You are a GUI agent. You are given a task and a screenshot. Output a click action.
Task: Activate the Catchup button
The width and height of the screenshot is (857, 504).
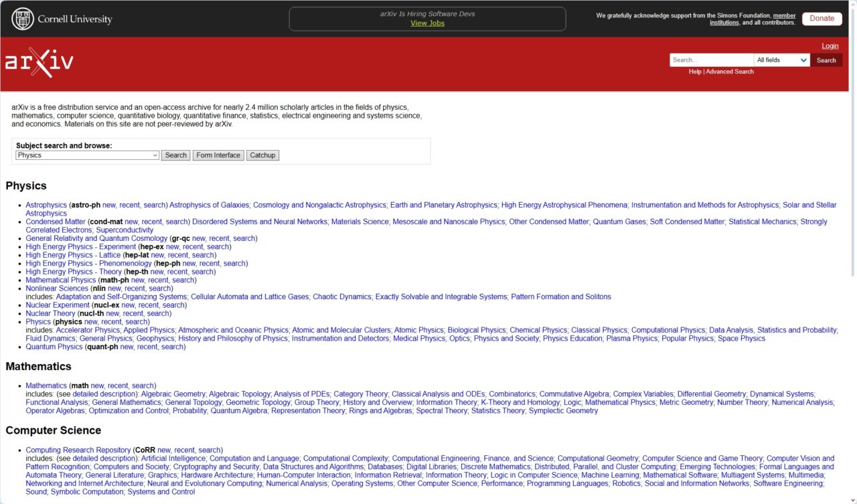tap(262, 155)
